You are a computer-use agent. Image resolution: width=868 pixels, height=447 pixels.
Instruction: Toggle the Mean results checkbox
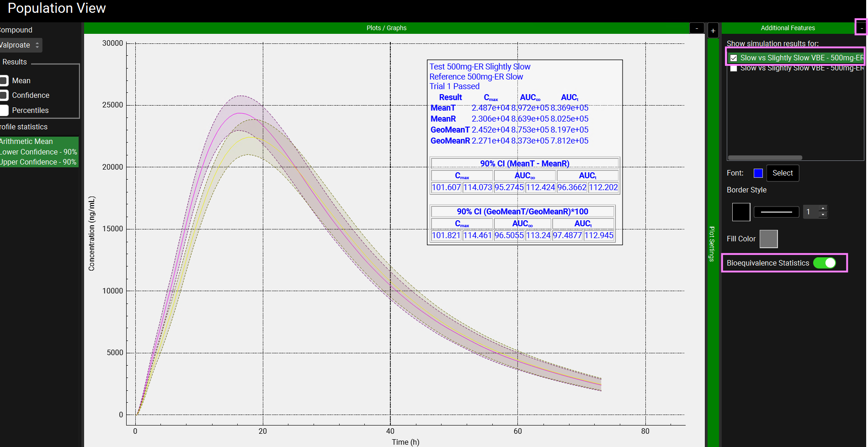(4, 81)
